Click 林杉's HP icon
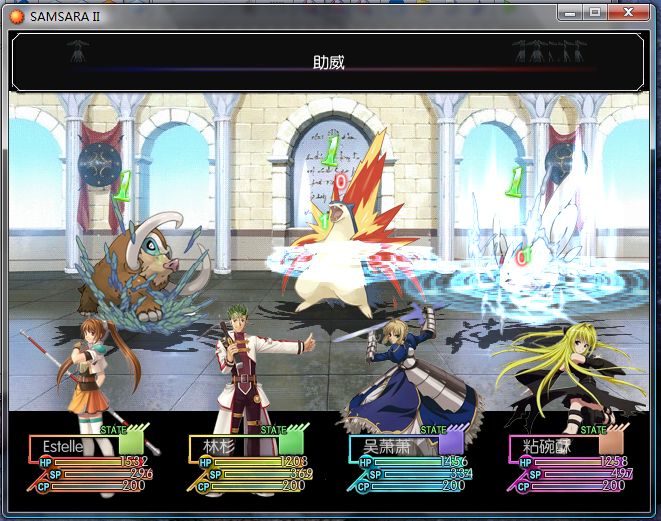This screenshot has height=521, width=661. click(x=205, y=463)
